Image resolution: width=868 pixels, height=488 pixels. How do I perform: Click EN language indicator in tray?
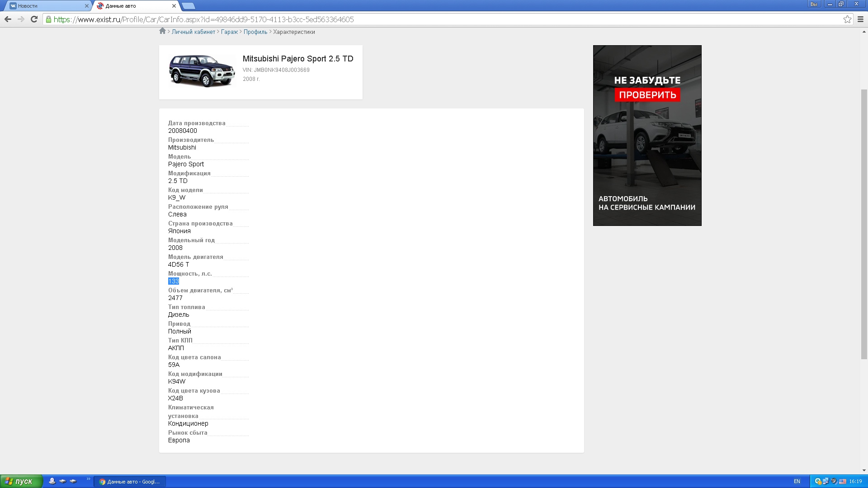pyautogui.click(x=797, y=481)
